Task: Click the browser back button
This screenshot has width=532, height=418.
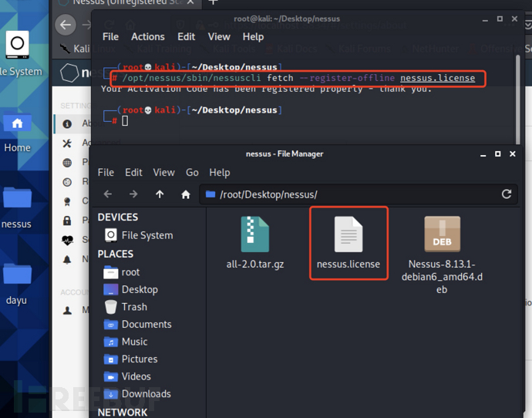Action: point(66,25)
